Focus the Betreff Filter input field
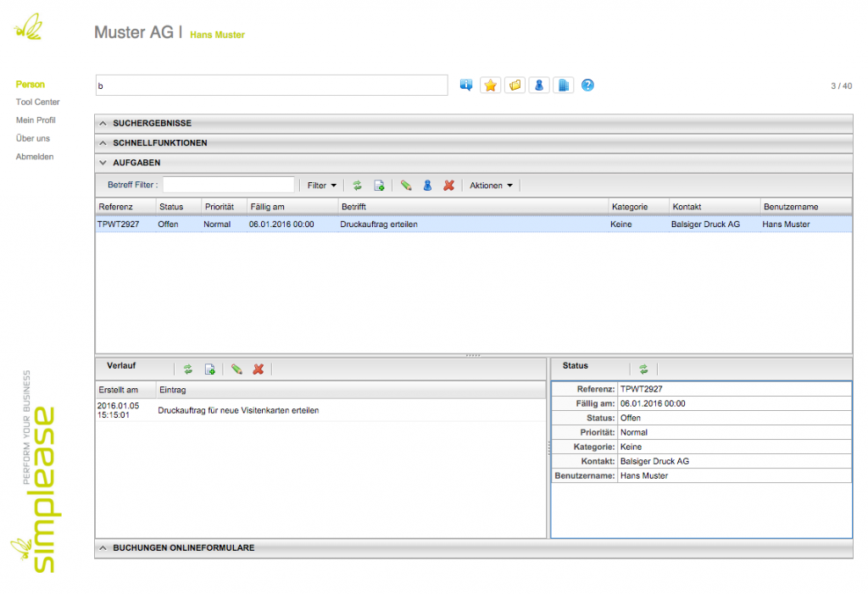 228,185
